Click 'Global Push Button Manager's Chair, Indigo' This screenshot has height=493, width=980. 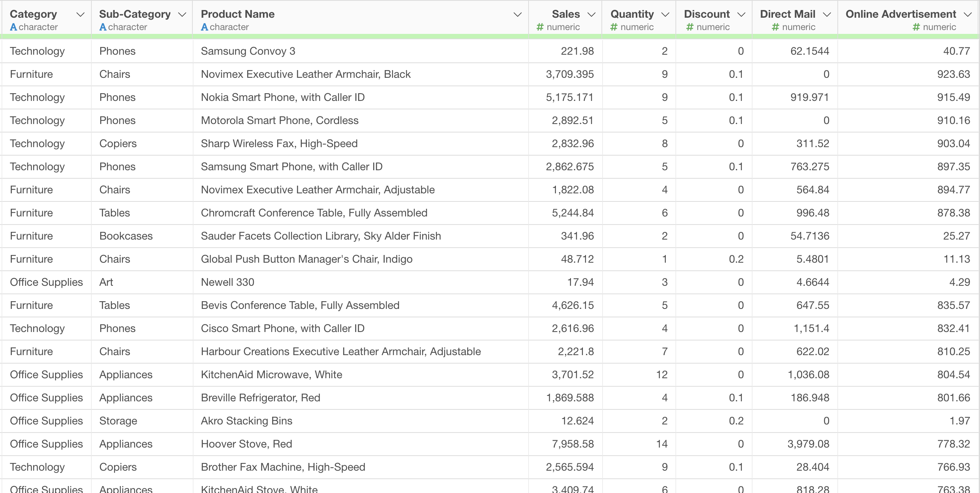[x=306, y=259]
